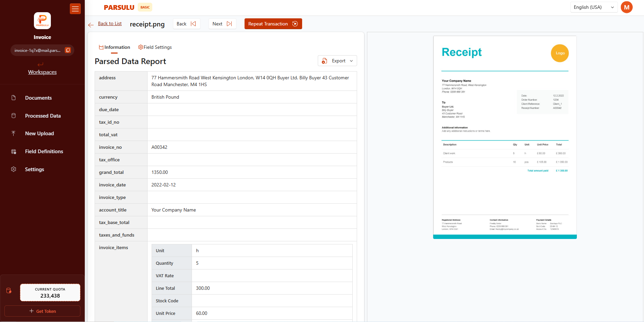Click the skip-to-next icon on Next

pos(229,24)
